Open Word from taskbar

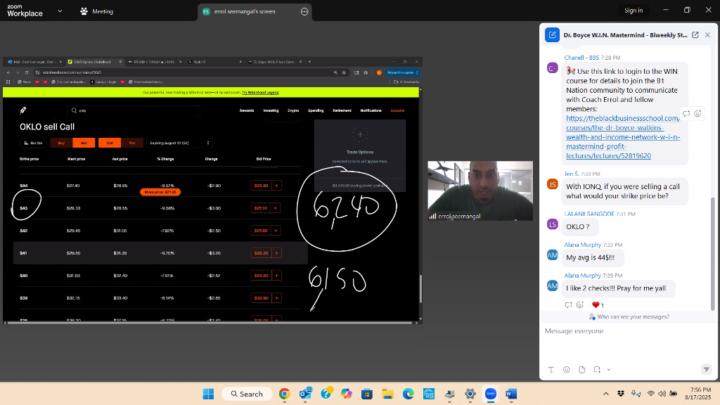click(x=511, y=394)
